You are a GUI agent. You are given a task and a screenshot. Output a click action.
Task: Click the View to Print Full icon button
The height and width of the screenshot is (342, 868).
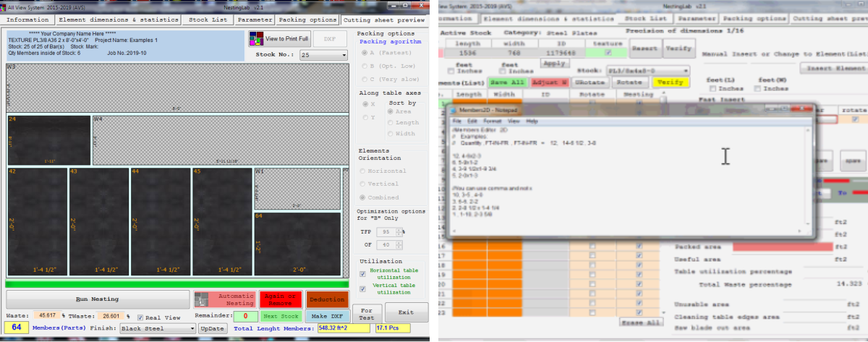(x=257, y=38)
